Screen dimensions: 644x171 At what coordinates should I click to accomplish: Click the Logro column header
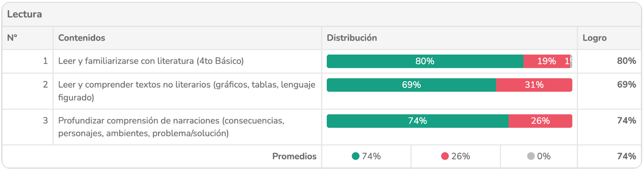pos(594,38)
